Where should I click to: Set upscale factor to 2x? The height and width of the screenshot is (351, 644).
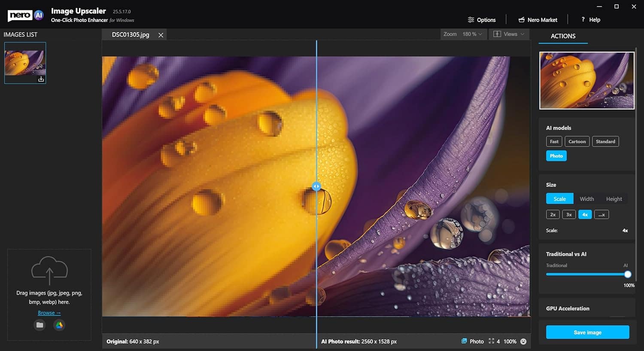click(x=553, y=215)
